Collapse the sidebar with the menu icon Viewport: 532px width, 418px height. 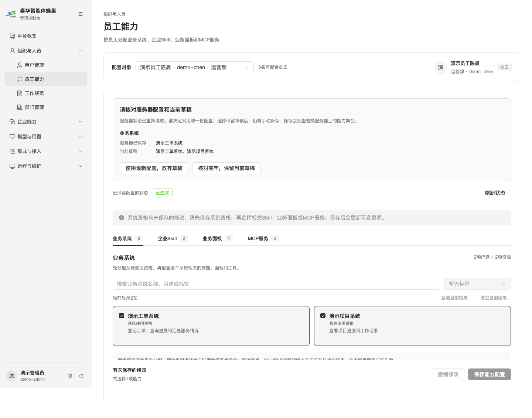point(81,14)
